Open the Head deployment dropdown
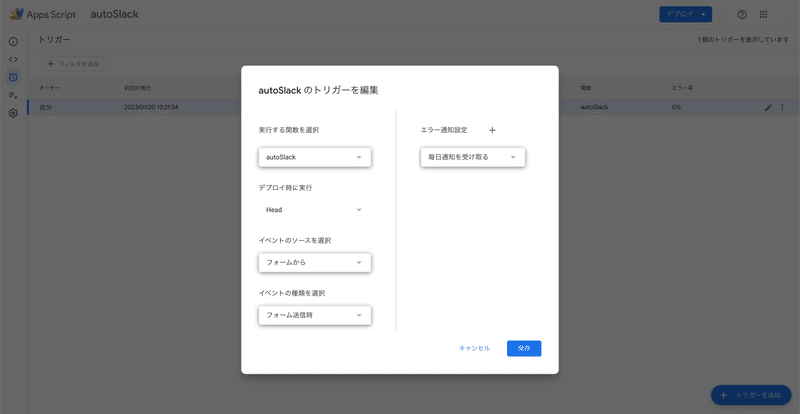Screen dimensions: 800x414 (x=314, y=210)
